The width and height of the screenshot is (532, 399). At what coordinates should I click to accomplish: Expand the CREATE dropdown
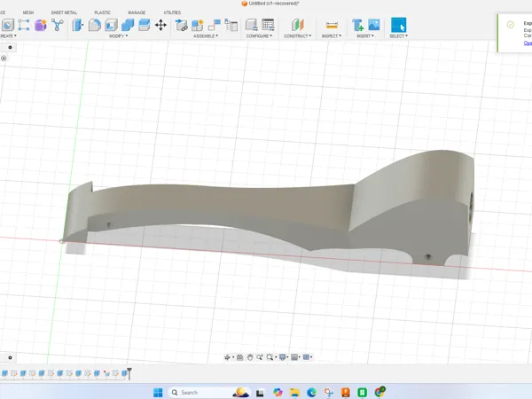[x=8, y=35]
